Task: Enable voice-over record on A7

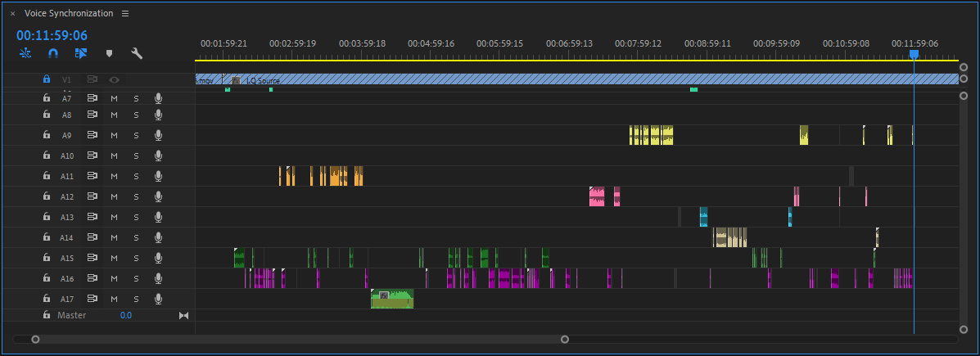Action: point(158,98)
